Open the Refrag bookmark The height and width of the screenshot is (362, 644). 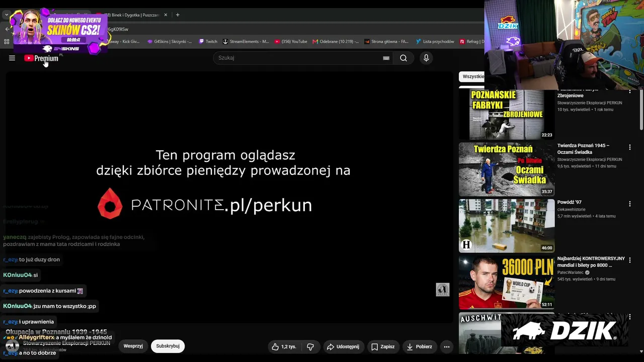coord(471,41)
